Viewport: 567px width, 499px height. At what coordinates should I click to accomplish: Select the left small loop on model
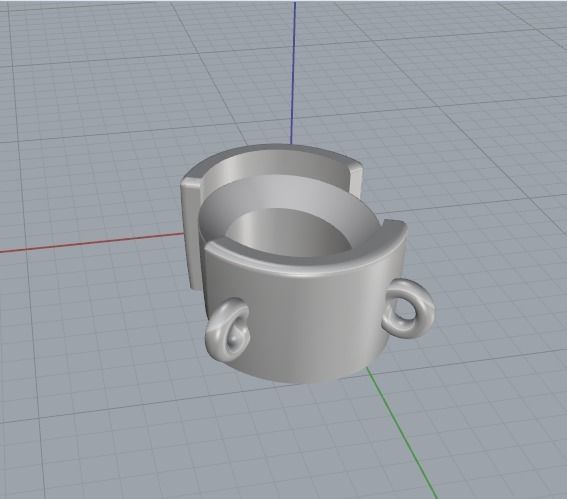click(x=227, y=330)
